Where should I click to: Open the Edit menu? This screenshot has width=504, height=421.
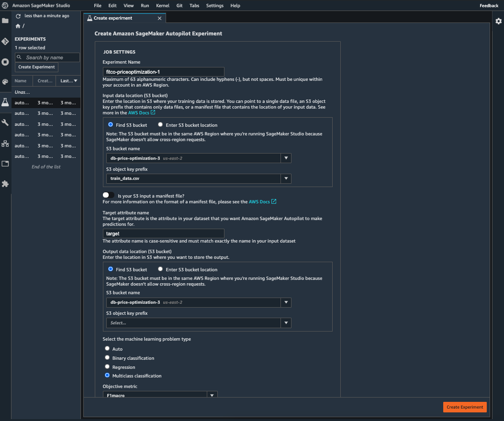tap(112, 5)
